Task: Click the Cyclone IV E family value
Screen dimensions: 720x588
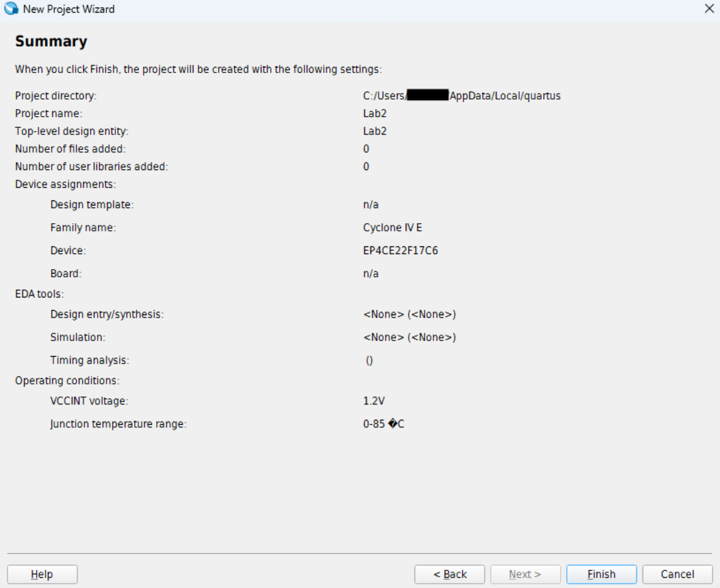Action: click(392, 228)
